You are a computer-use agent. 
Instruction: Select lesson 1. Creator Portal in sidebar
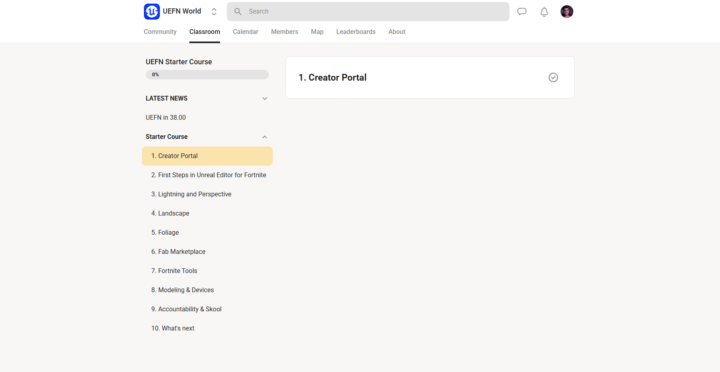pyautogui.click(x=207, y=156)
